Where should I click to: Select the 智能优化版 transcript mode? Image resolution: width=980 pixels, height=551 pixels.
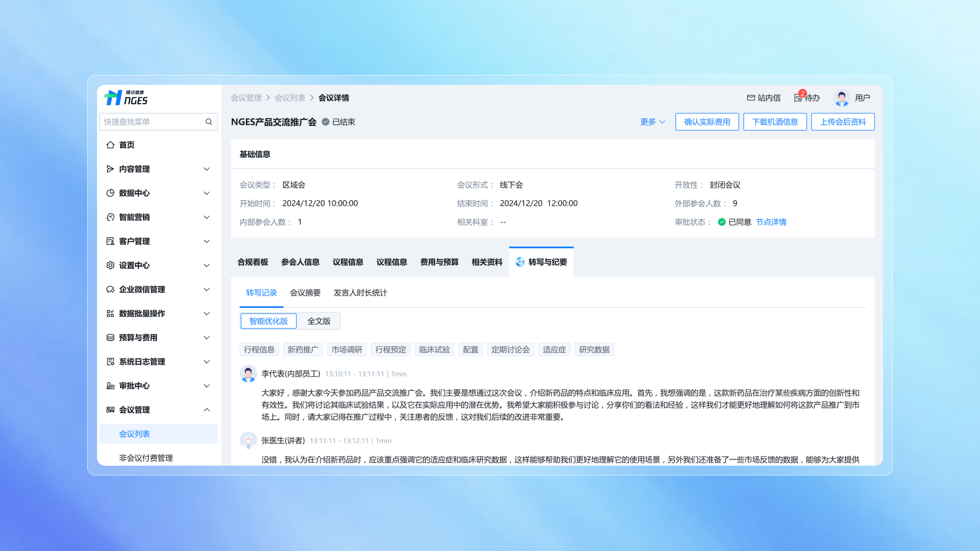pos(269,321)
